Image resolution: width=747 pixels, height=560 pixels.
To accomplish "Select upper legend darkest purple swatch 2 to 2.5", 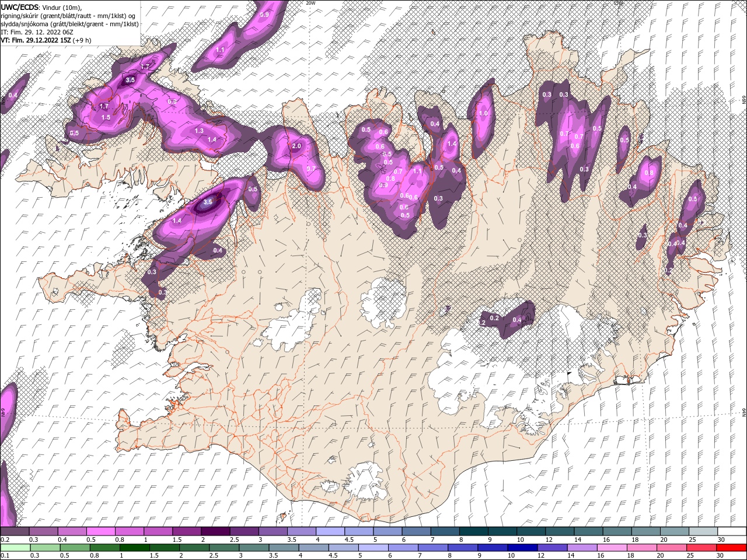I will pos(215,531).
